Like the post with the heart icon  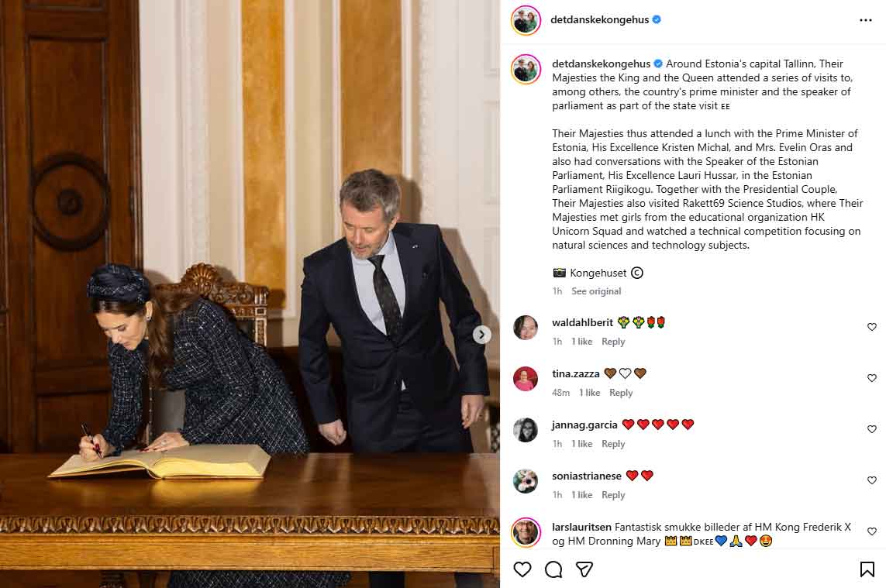[522, 569]
